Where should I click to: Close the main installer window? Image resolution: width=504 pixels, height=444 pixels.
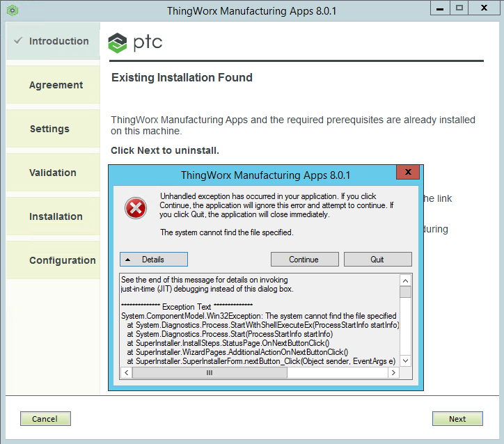tap(484, 8)
